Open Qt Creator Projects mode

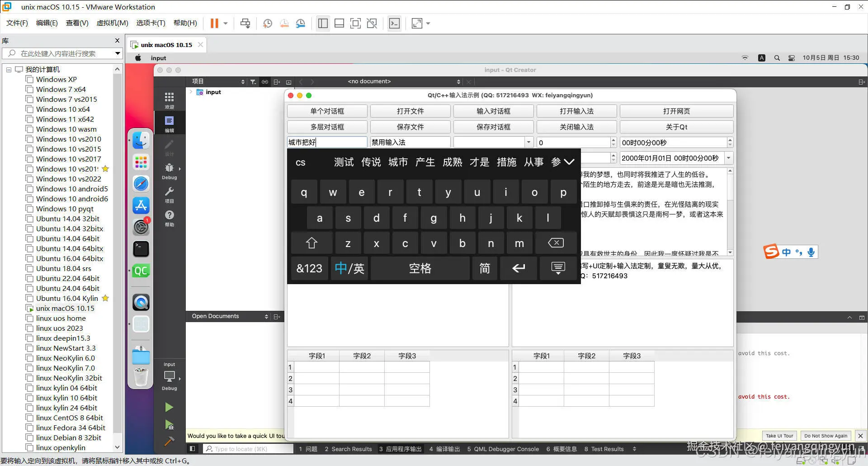(x=169, y=195)
